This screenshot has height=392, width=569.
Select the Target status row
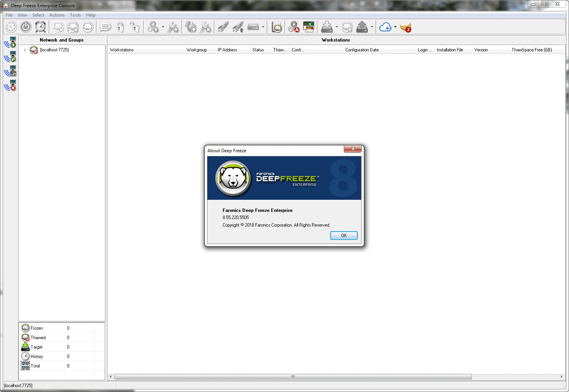(x=62, y=347)
